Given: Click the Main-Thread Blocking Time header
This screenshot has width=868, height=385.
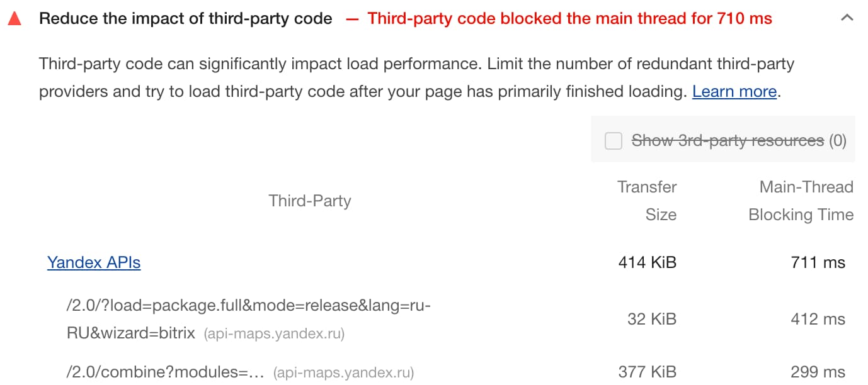Looking at the screenshot, I should 801,201.
